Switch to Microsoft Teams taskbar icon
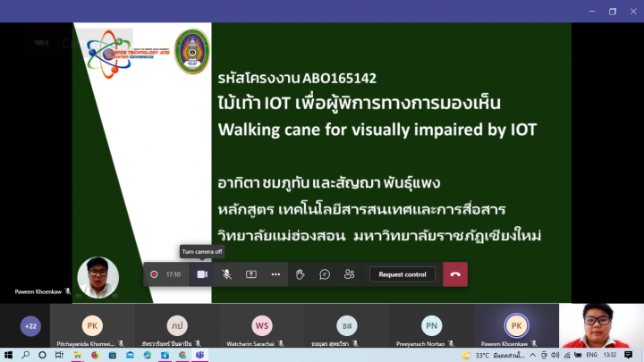Image resolution: width=644 pixels, height=362 pixels. click(200, 355)
